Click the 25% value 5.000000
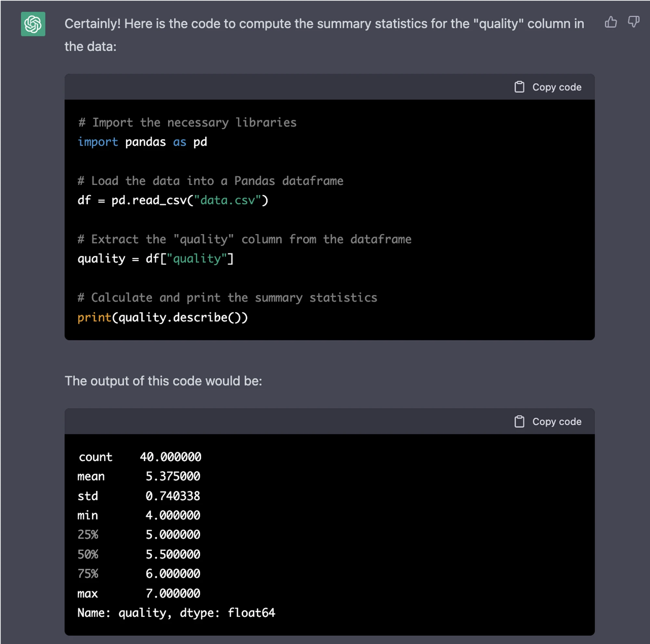650x644 pixels. tap(173, 534)
